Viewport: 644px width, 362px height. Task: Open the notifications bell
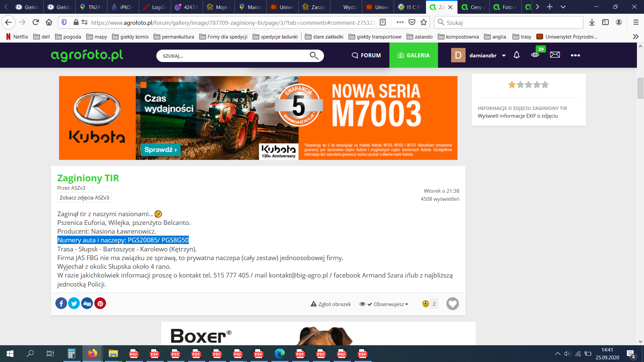click(517, 55)
